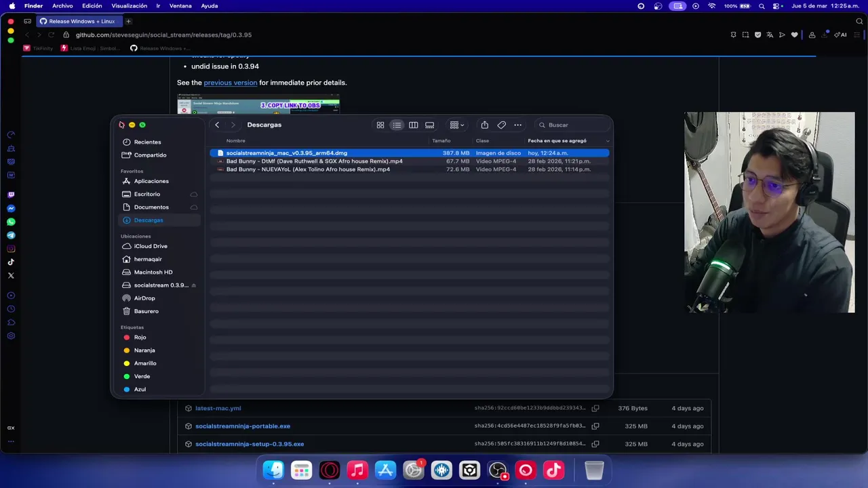Select the Naranja tag

click(160, 350)
